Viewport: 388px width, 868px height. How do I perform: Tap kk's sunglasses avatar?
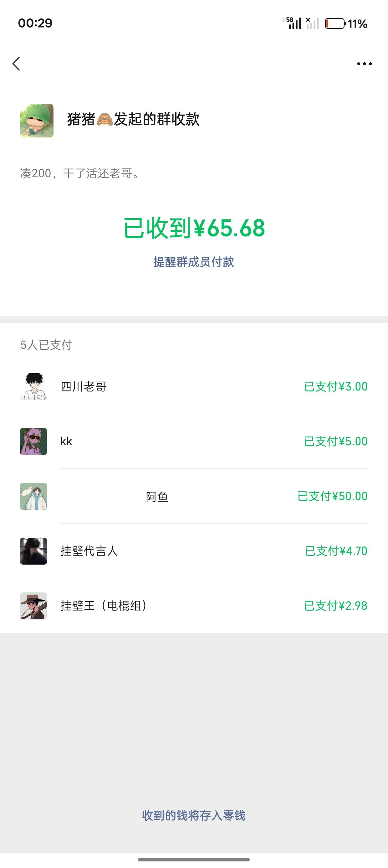click(x=33, y=442)
